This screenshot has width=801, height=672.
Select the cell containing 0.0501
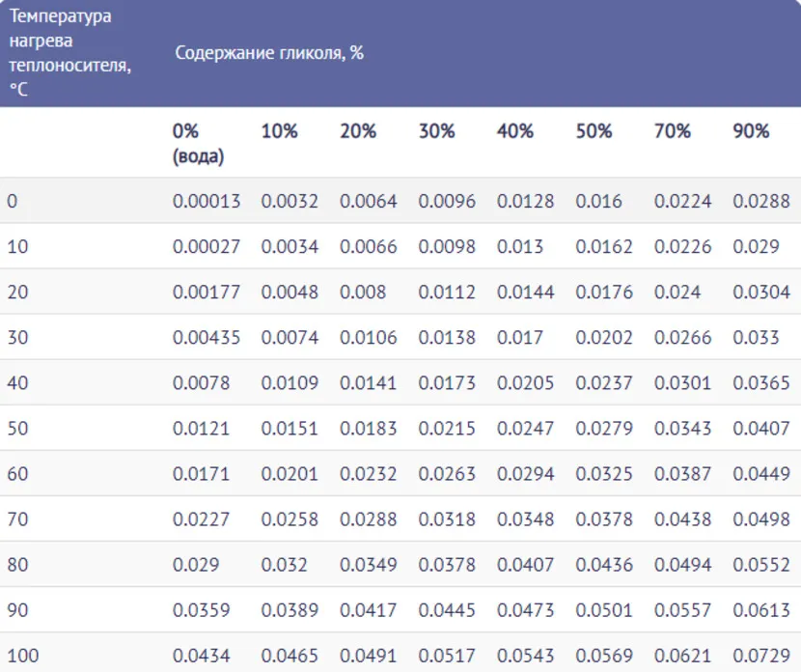point(604,611)
